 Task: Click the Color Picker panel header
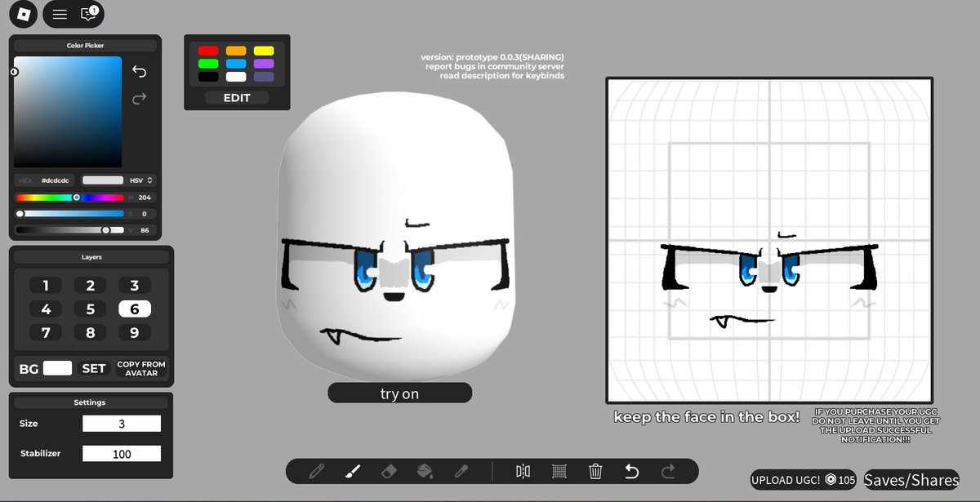point(86,46)
